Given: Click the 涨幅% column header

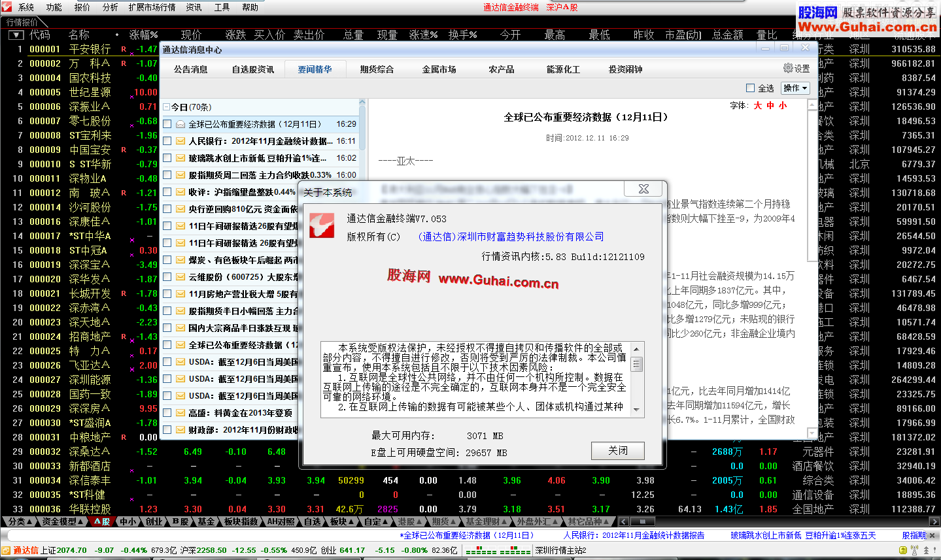Looking at the screenshot, I should tap(144, 35).
